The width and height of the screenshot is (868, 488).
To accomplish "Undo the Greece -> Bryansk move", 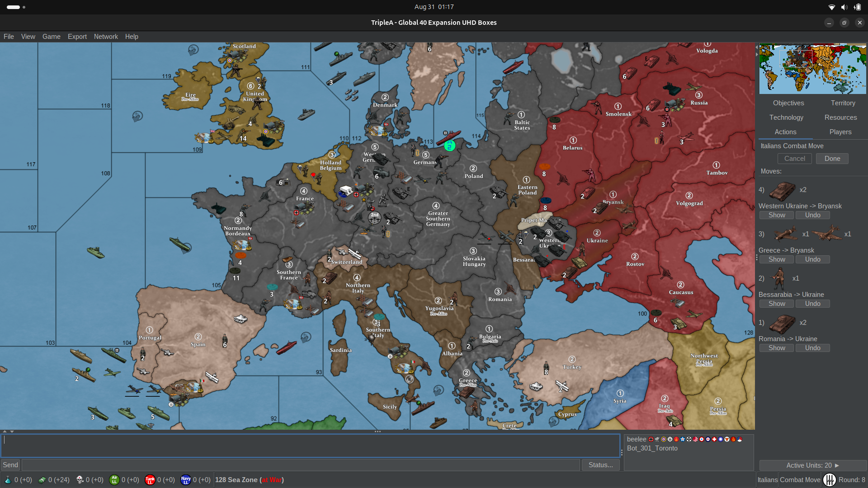I will 812,259.
